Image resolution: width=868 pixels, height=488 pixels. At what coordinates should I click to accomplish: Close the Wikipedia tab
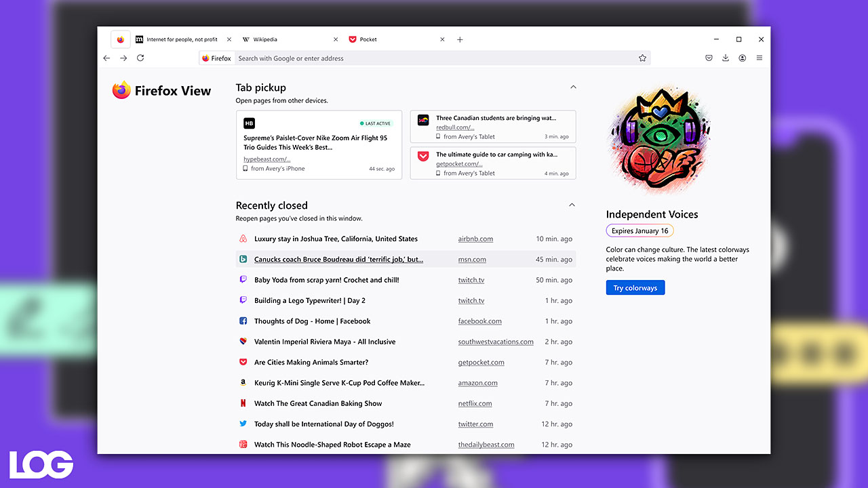tap(336, 39)
